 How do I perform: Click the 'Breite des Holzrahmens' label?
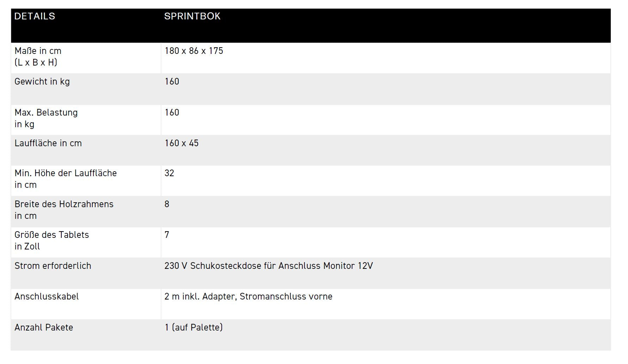point(64,204)
